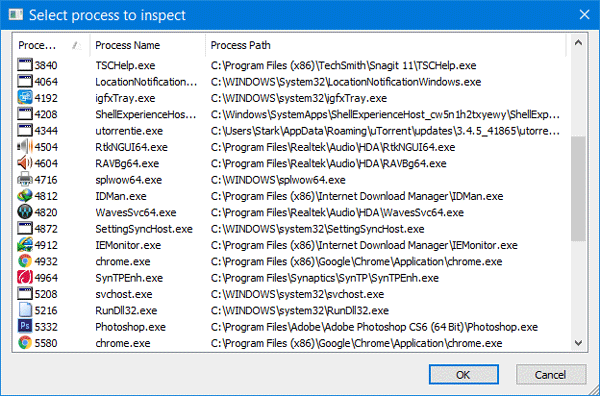The image size is (600, 396).
Task: Click the scrollbar up arrow
Action: coord(578,42)
